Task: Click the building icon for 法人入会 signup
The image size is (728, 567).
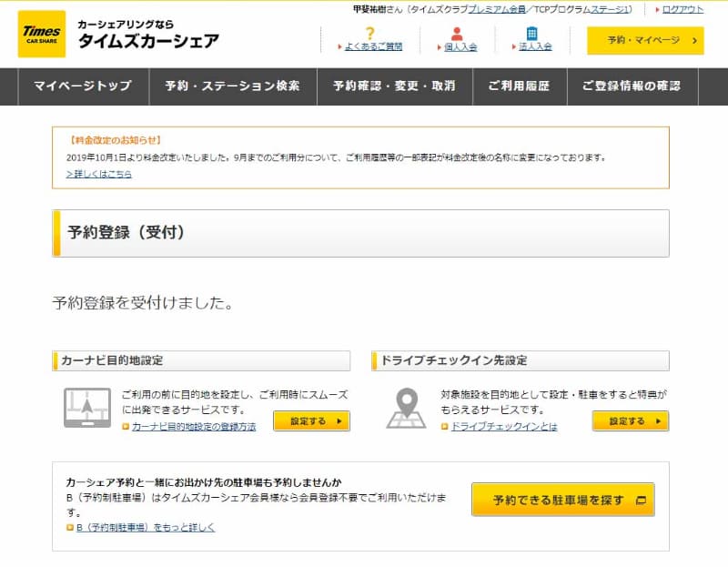Action: 531,32
